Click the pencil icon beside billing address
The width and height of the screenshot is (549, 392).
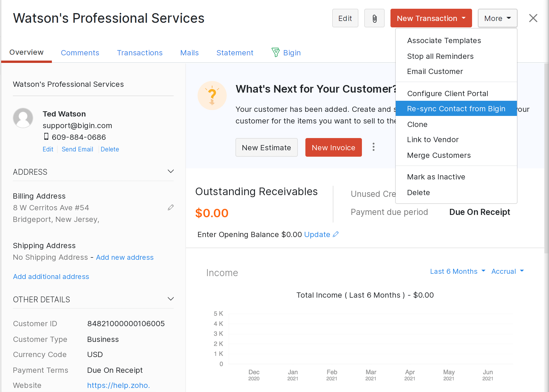pos(171,207)
